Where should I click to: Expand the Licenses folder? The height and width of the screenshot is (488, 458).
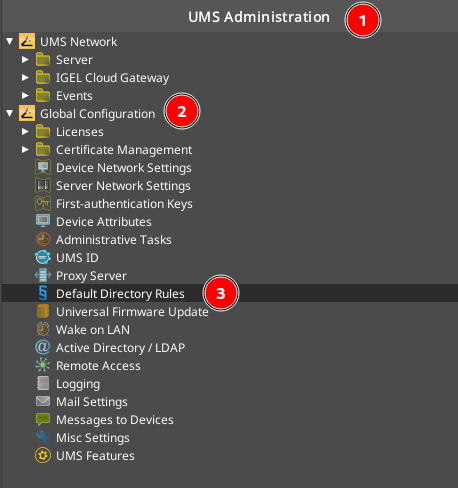point(25,131)
